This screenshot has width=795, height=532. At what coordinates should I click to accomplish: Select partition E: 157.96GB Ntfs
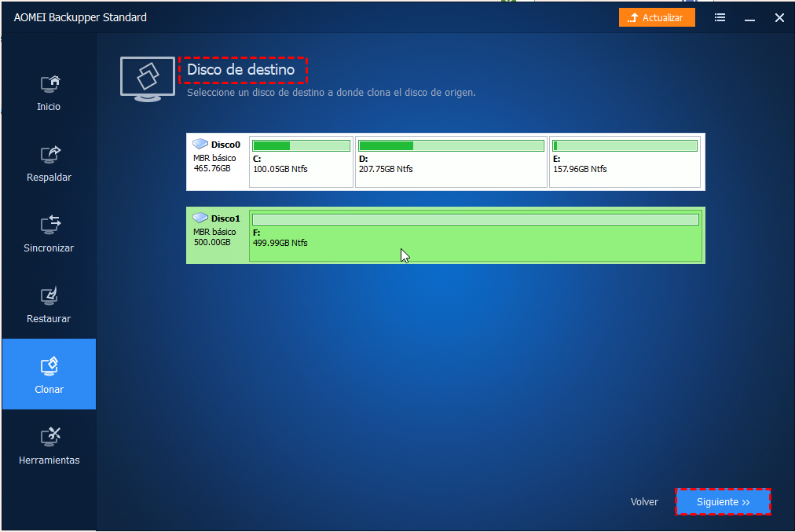[625, 163]
